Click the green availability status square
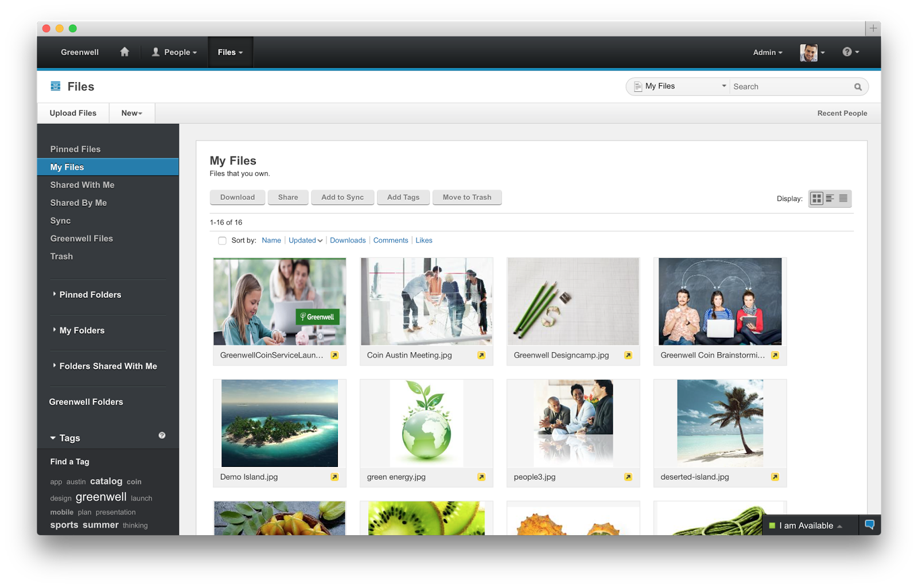918x588 pixels. [772, 525]
